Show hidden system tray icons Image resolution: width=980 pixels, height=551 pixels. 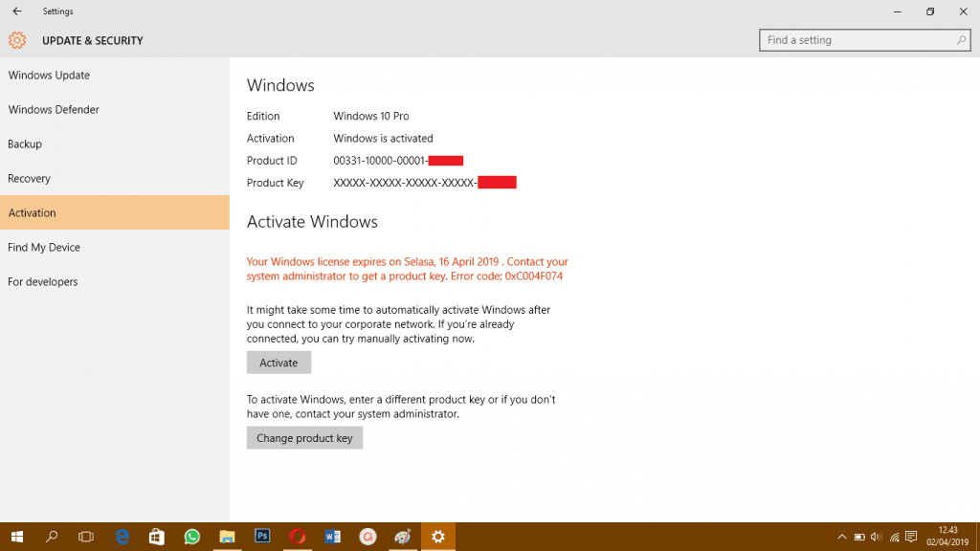tap(842, 537)
